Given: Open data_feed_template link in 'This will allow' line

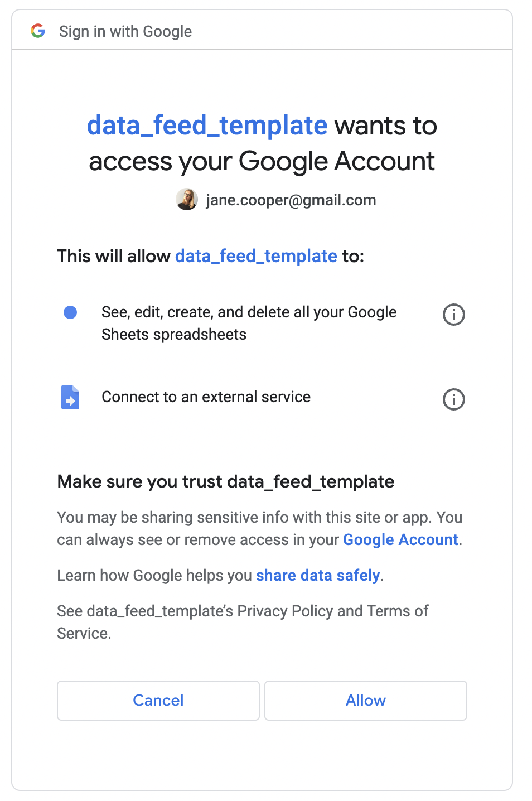Looking at the screenshot, I should (x=256, y=256).
